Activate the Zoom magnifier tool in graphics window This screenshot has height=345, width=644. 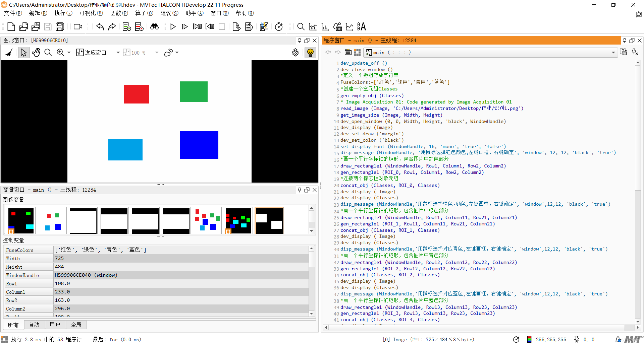click(48, 53)
